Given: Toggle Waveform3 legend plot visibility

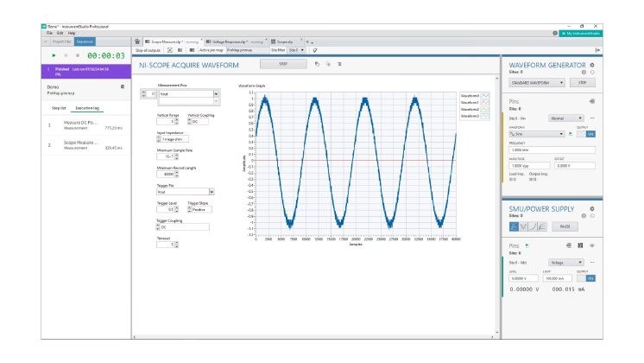Looking at the screenshot, I should [x=485, y=116].
